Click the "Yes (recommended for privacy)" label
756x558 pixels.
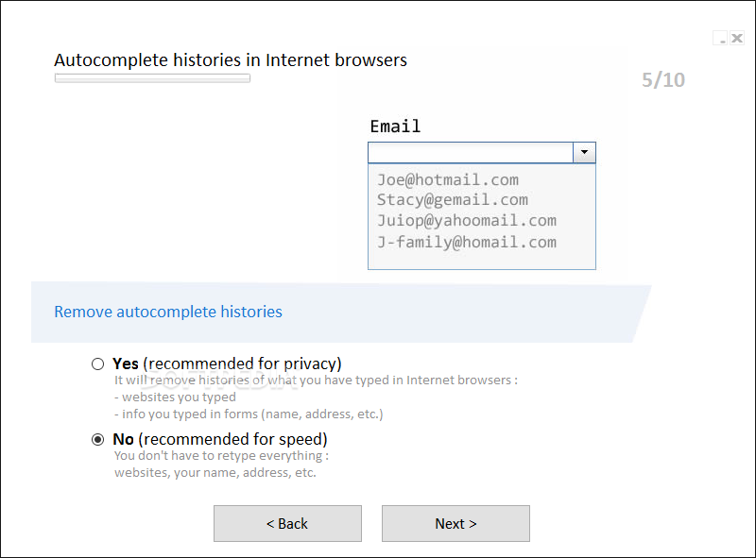227,364
